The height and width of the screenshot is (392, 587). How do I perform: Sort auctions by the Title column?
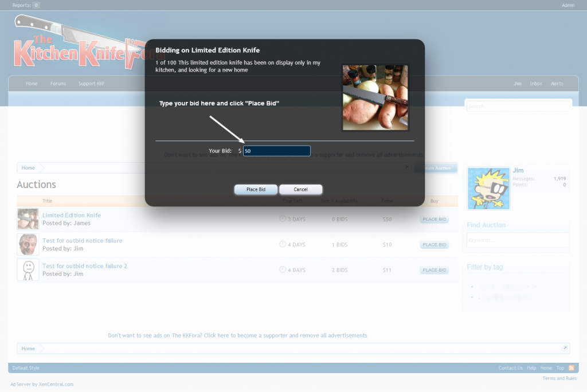[47, 201]
